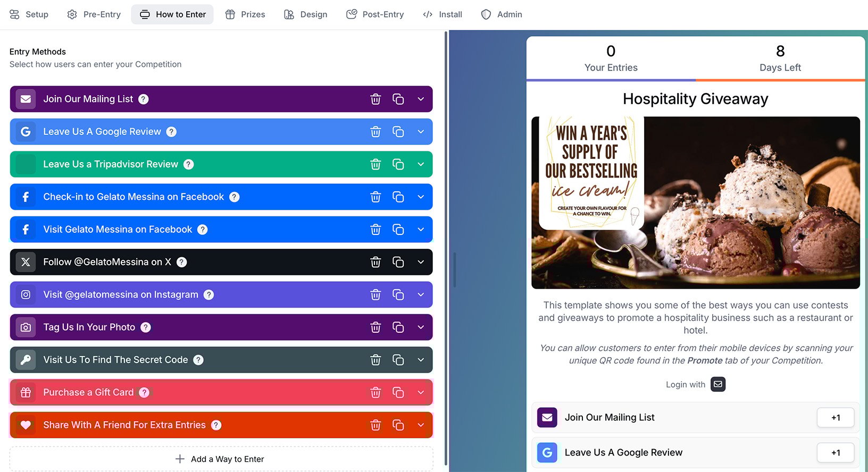
Task: Open the Install tab
Action: coord(443,14)
